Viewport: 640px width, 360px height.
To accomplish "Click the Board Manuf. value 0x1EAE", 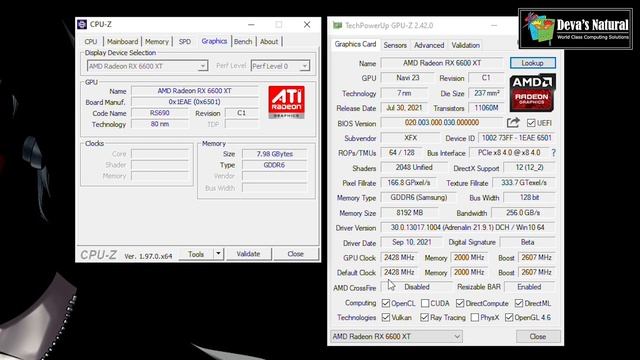I will point(195,102).
